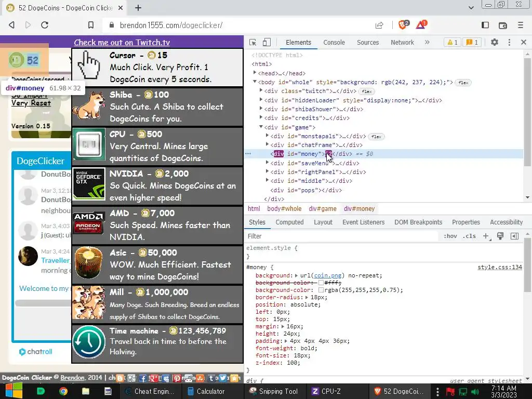Buy the NVIDIA GeForce GTX upgrade
Viewport: 532px width, 399px height.
(x=157, y=185)
